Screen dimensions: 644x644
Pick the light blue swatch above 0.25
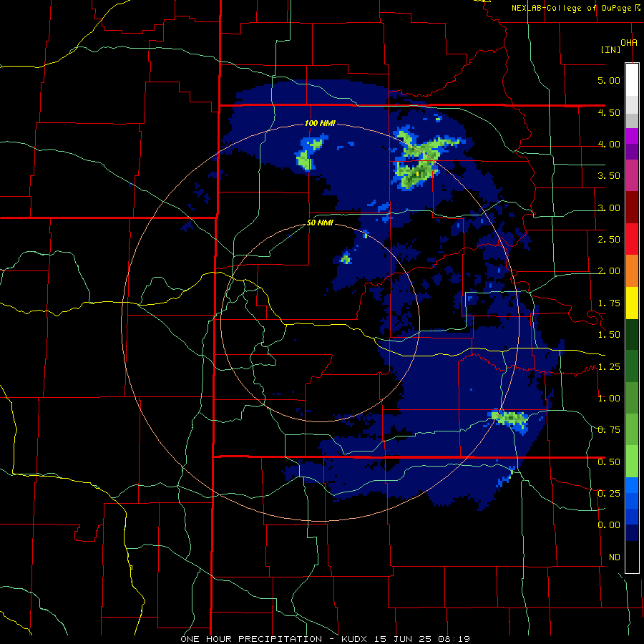tap(632, 485)
